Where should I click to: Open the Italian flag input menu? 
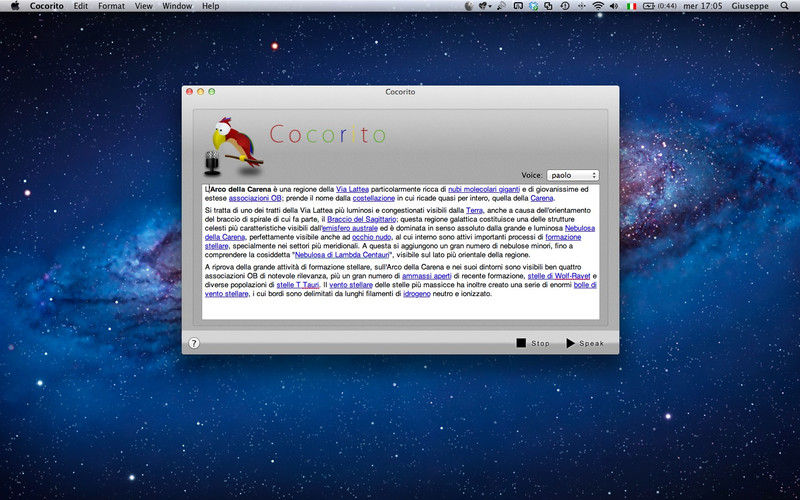(632, 6)
